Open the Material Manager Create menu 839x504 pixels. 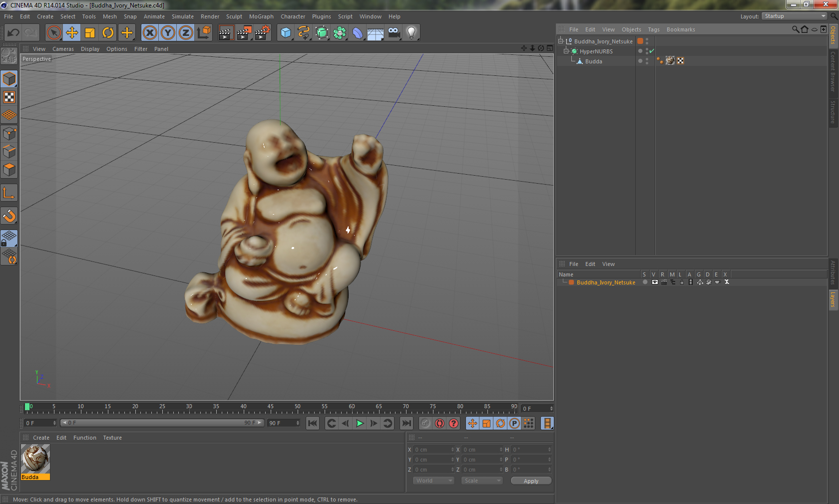pos(41,438)
